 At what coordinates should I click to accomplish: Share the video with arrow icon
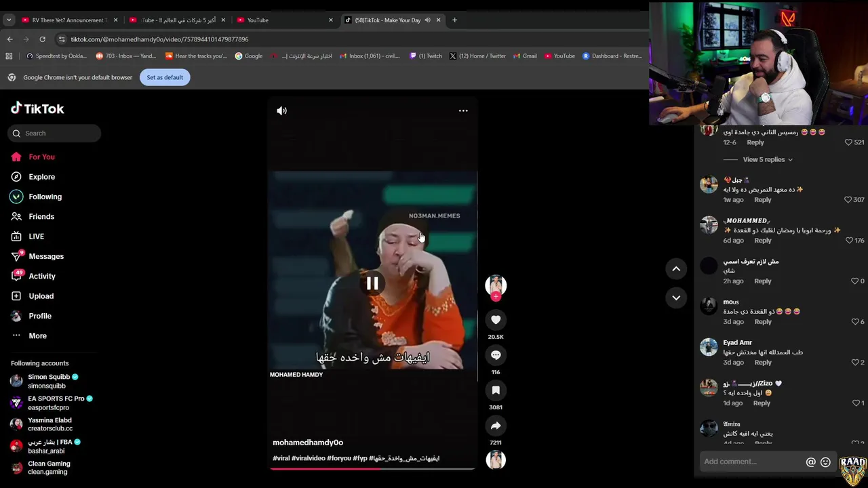(x=496, y=426)
